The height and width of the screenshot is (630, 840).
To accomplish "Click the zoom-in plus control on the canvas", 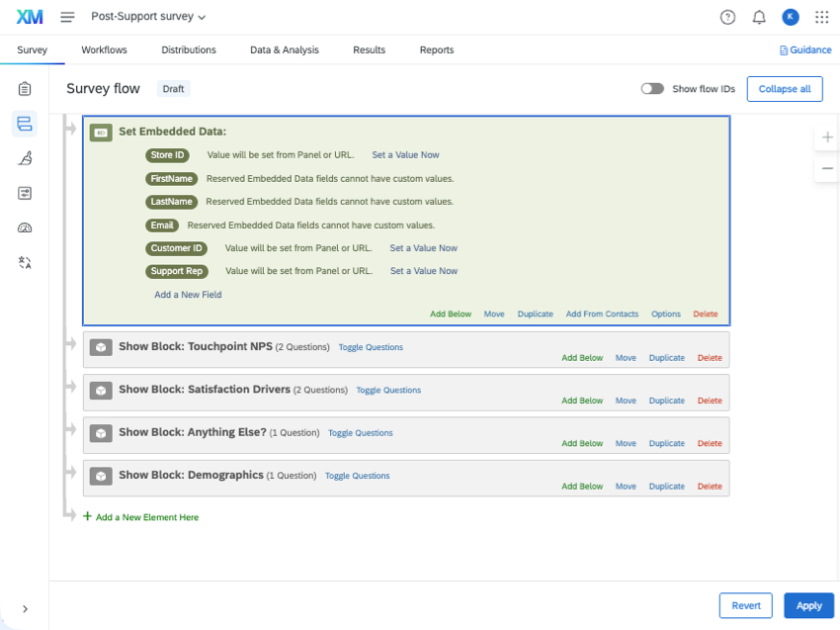I will [826, 136].
